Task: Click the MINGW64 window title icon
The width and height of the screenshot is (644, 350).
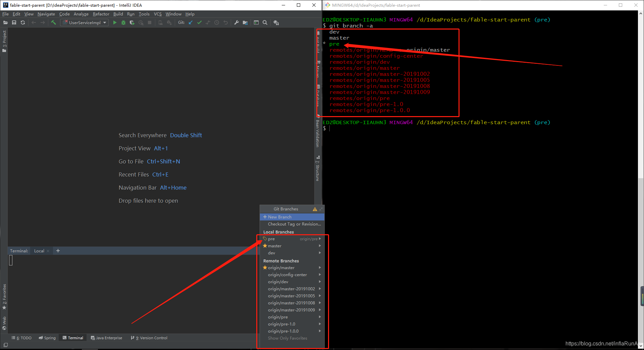Action: coord(327,5)
